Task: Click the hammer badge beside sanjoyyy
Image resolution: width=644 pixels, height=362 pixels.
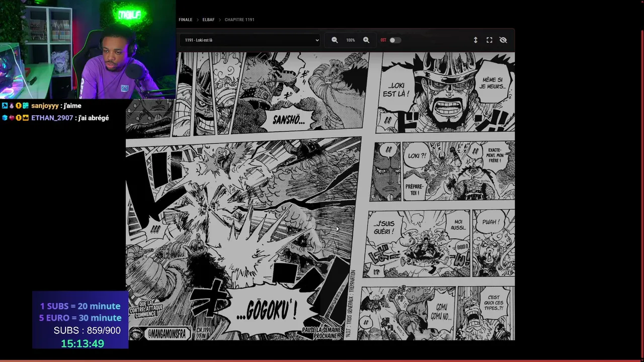Action: 5,106
